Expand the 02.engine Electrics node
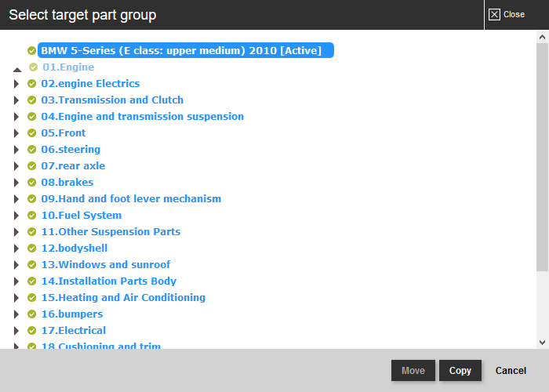Image resolution: width=549 pixels, height=392 pixels. pyautogui.click(x=16, y=84)
